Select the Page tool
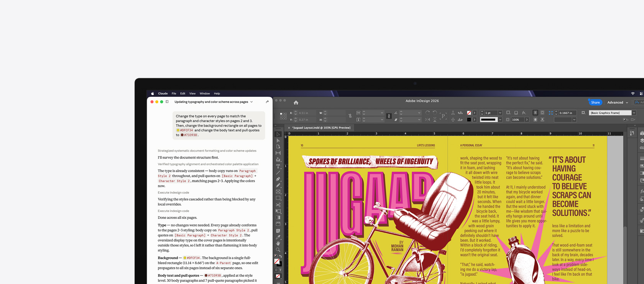The image size is (644, 284). coord(278,147)
